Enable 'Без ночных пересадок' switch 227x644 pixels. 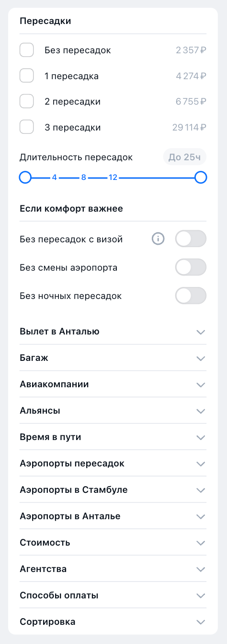point(191,296)
